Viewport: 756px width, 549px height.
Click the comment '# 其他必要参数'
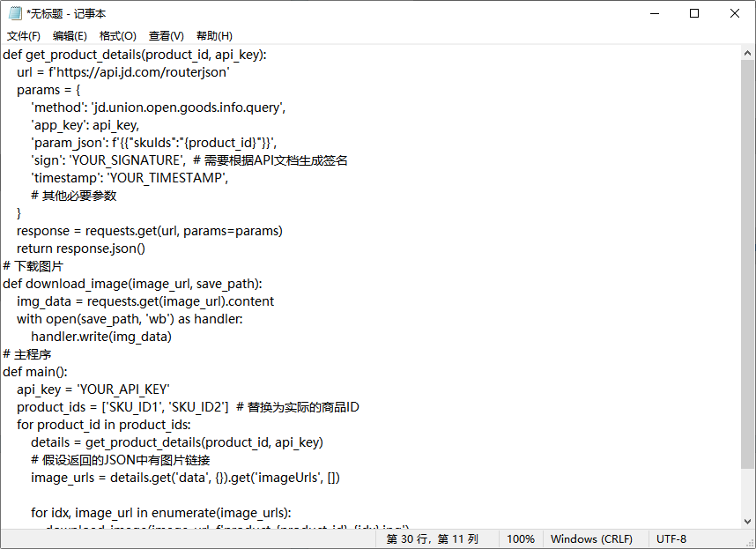coord(74,196)
